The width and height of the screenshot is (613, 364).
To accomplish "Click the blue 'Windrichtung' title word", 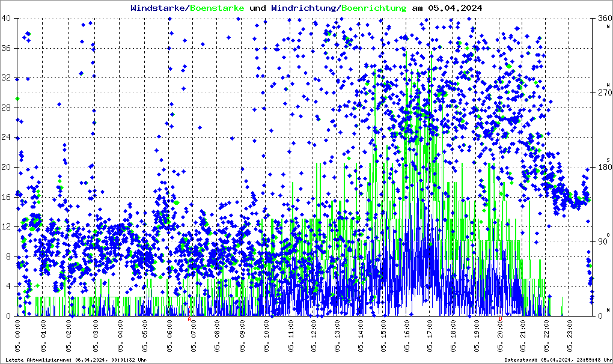I will click(x=303, y=8).
